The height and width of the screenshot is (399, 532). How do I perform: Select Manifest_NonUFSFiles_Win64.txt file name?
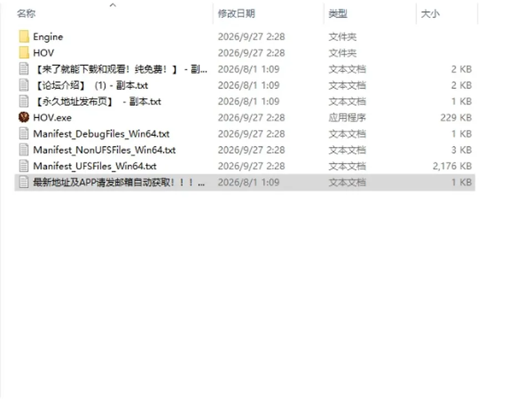click(105, 150)
